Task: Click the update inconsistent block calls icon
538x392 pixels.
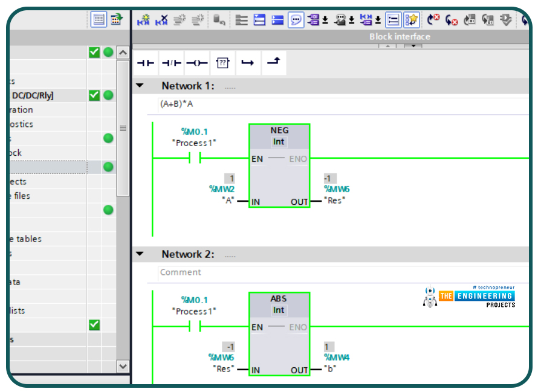Action: (x=469, y=20)
